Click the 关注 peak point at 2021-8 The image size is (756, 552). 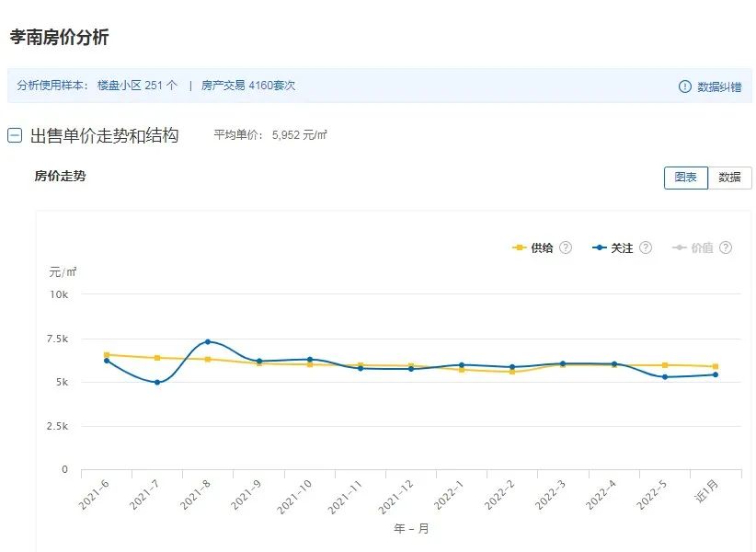tap(208, 341)
